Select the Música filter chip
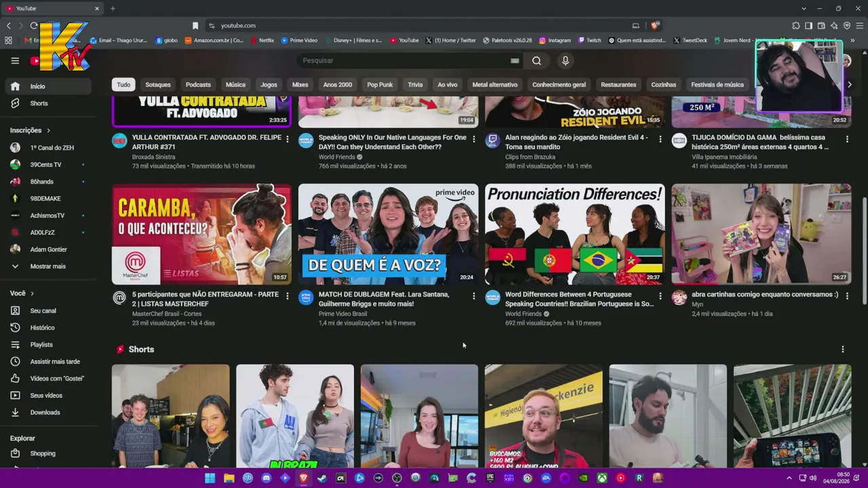The image size is (868, 488). [235, 85]
